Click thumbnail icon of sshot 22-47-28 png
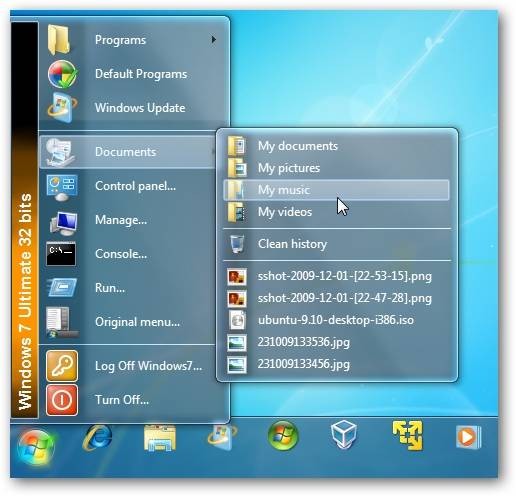516x496 pixels. pos(237,298)
